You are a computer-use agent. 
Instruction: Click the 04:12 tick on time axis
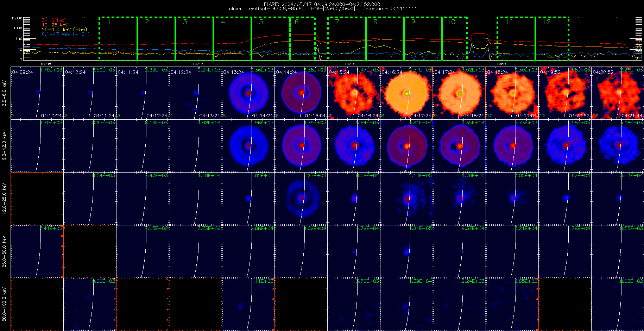pyautogui.click(x=198, y=64)
